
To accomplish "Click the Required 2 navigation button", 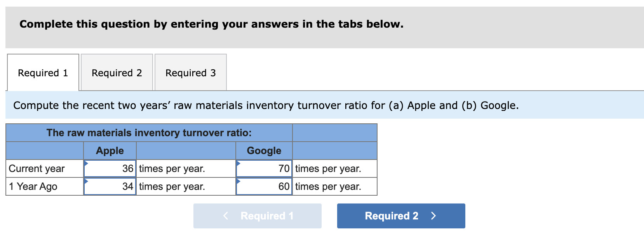I will (x=401, y=216).
